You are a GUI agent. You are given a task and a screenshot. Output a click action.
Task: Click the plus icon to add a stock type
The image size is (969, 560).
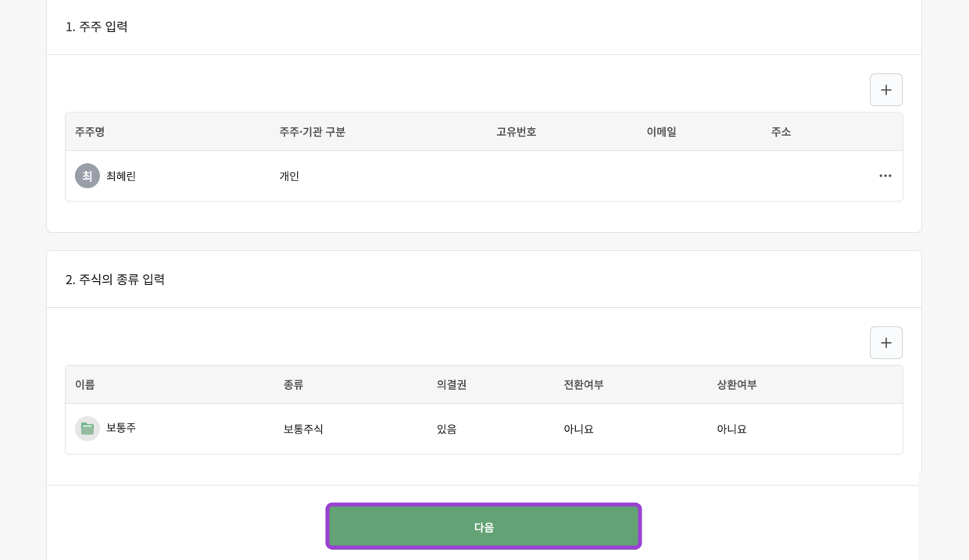tap(885, 343)
